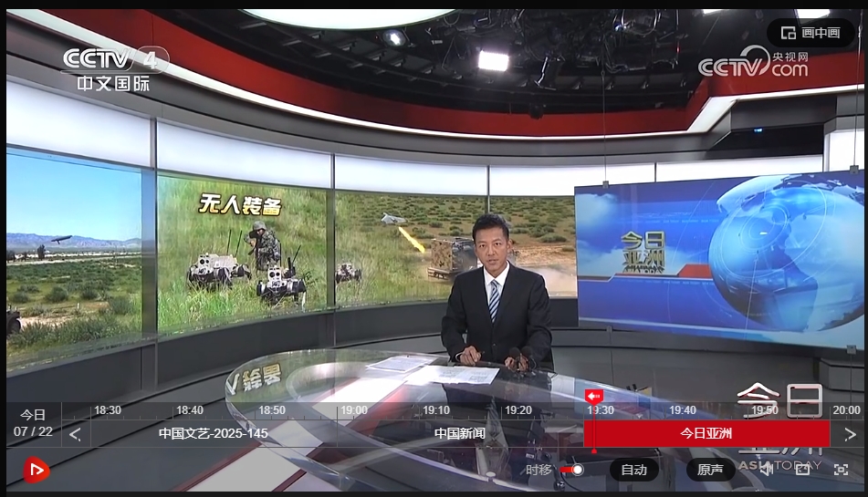
Task: Click the 19:40 mark on the timeline
Action: point(683,410)
